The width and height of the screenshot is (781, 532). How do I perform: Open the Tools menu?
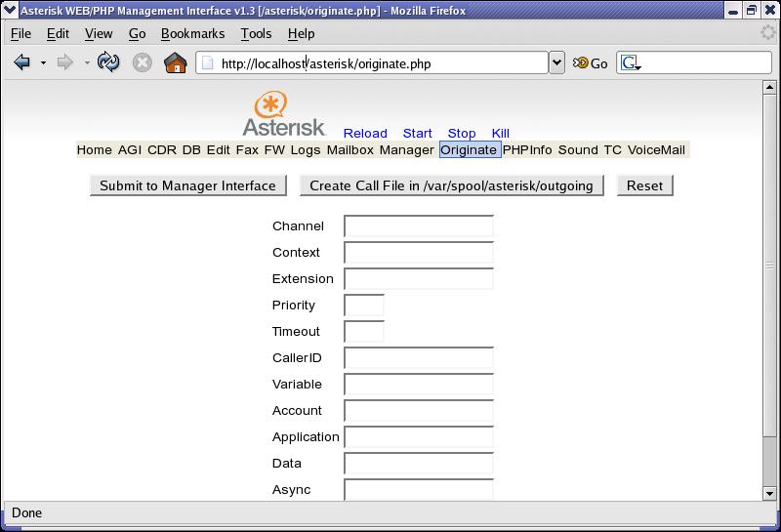click(x=256, y=33)
